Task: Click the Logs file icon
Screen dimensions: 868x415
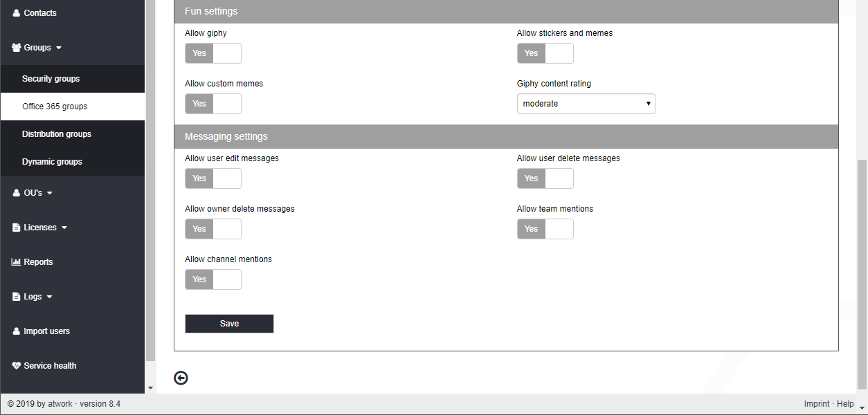Action: [17, 297]
